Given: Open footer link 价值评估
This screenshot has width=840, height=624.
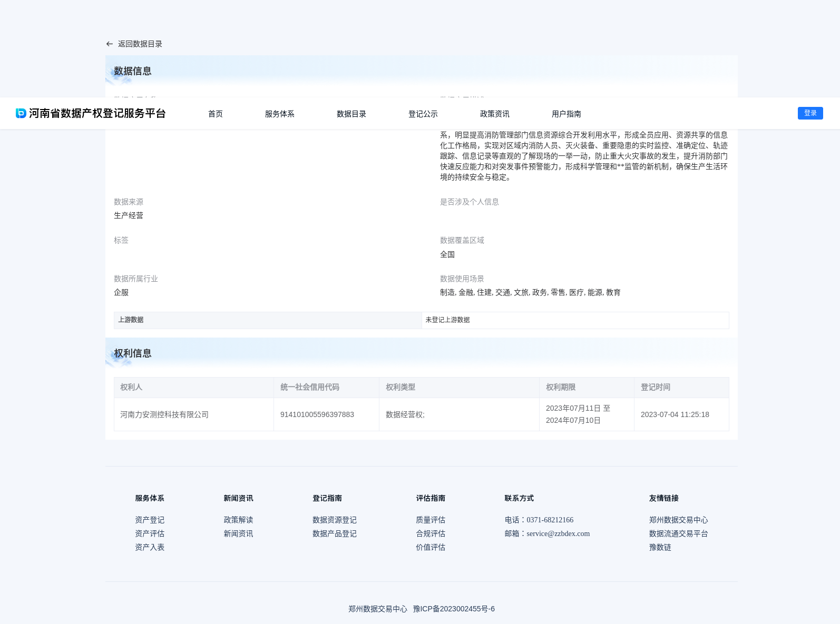Looking at the screenshot, I should (x=431, y=547).
